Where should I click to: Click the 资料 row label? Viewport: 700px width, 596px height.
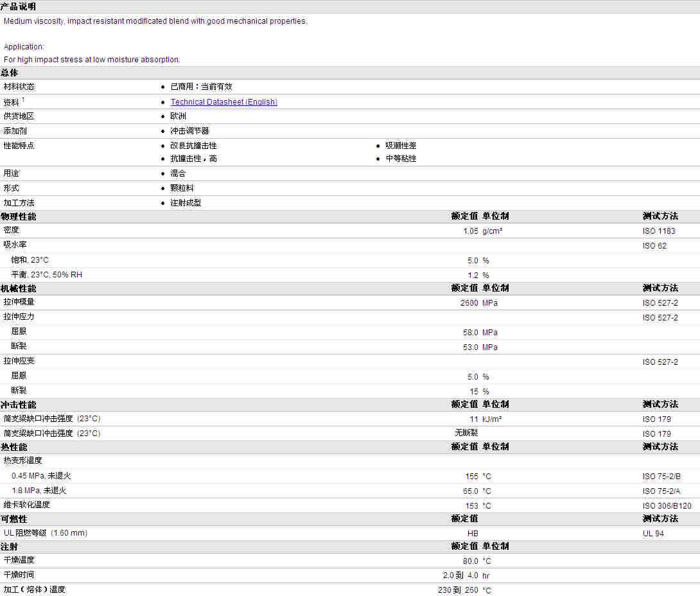coord(11,102)
